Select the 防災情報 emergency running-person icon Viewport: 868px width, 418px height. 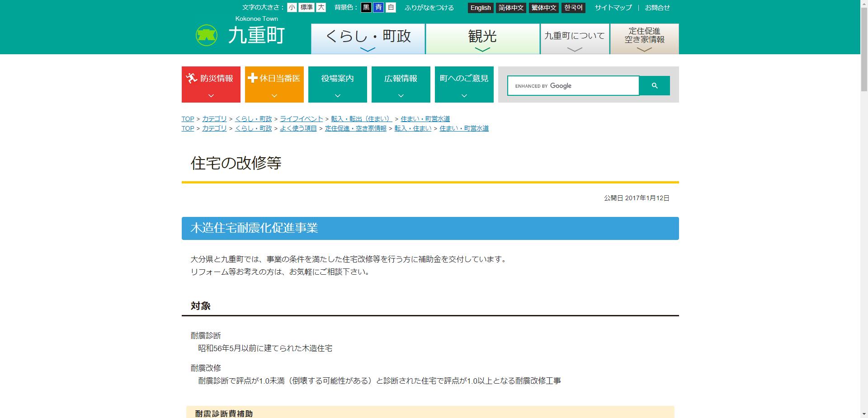pos(192,78)
